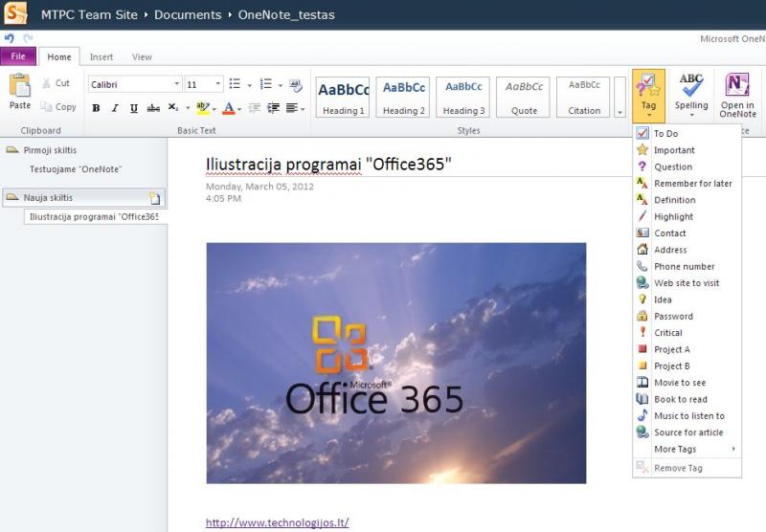Click the bulleted list icon
The width and height of the screenshot is (766, 532).
pos(235,84)
